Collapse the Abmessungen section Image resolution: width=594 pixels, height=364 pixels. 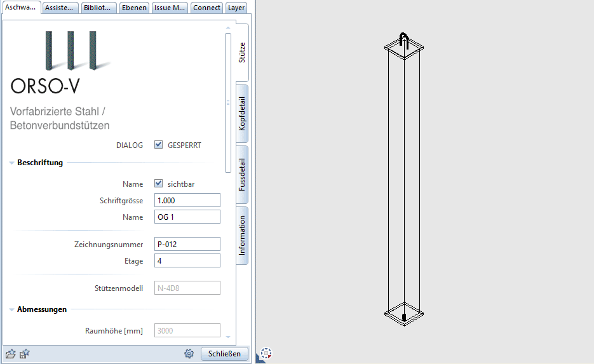[11, 309]
